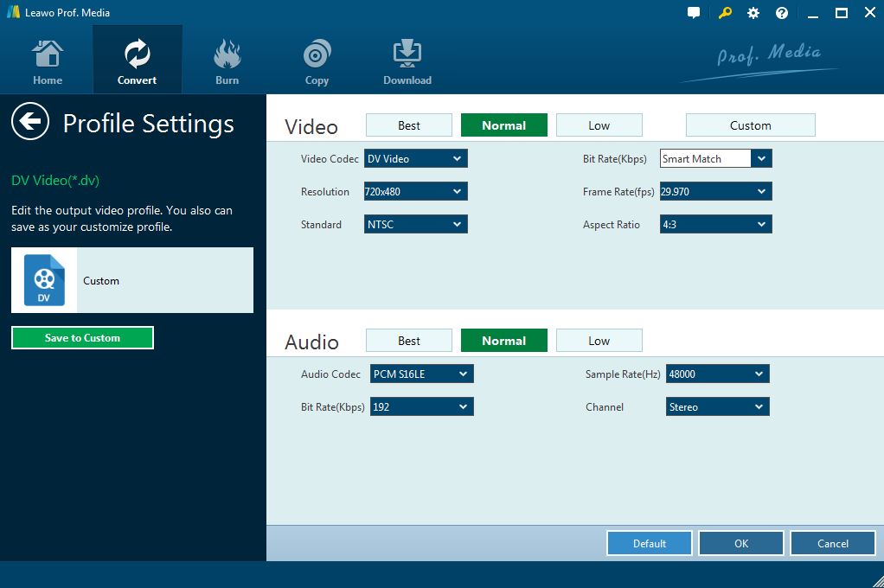This screenshot has width=884, height=588.
Task: Switch to the Burn module
Action: click(x=227, y=62)
